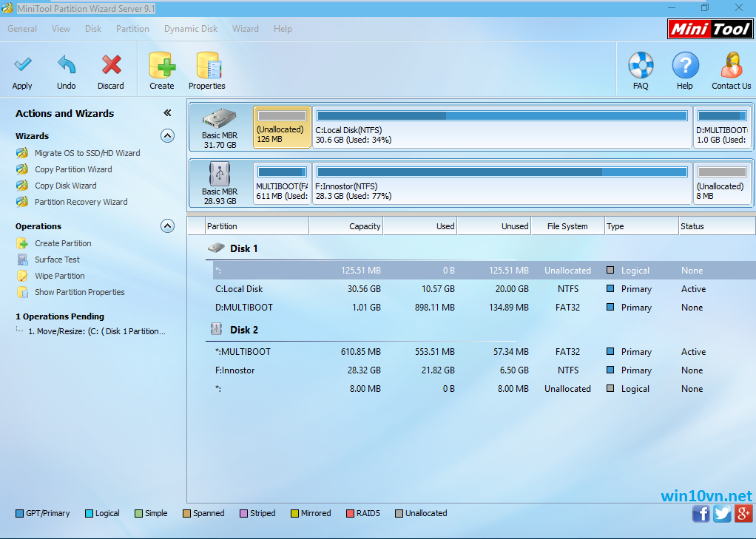
Task: Click the Disk 2 icon in partition list
Action: 216,329
